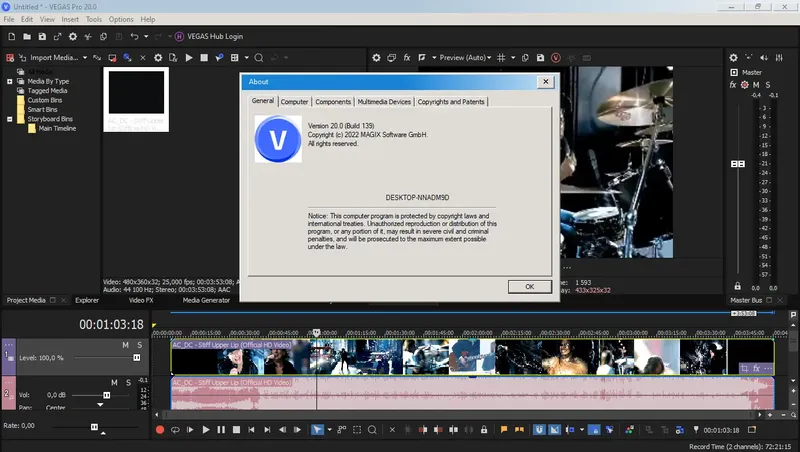Open the File menu
The image size is (800, 452).
click(9, 19)
